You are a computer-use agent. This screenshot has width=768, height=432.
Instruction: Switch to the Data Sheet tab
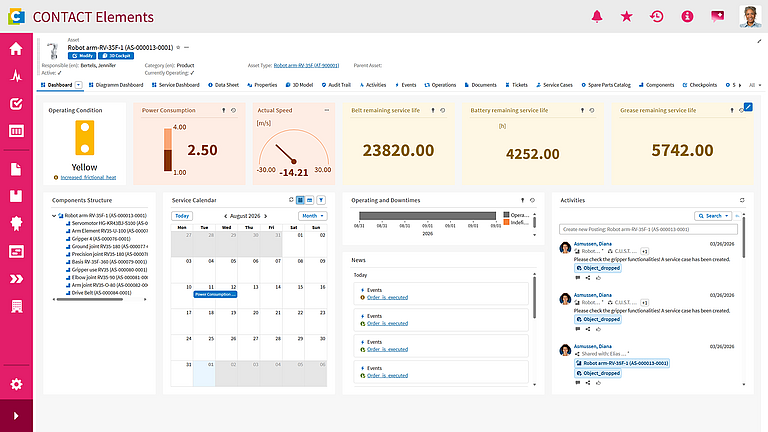coord(223,85)
